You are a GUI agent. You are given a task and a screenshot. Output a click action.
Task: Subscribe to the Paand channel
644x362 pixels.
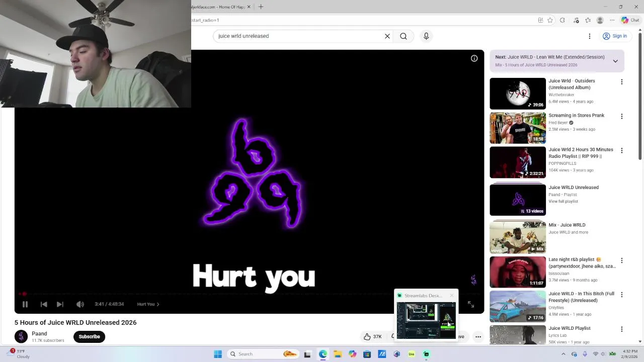[x=89, y=337]
